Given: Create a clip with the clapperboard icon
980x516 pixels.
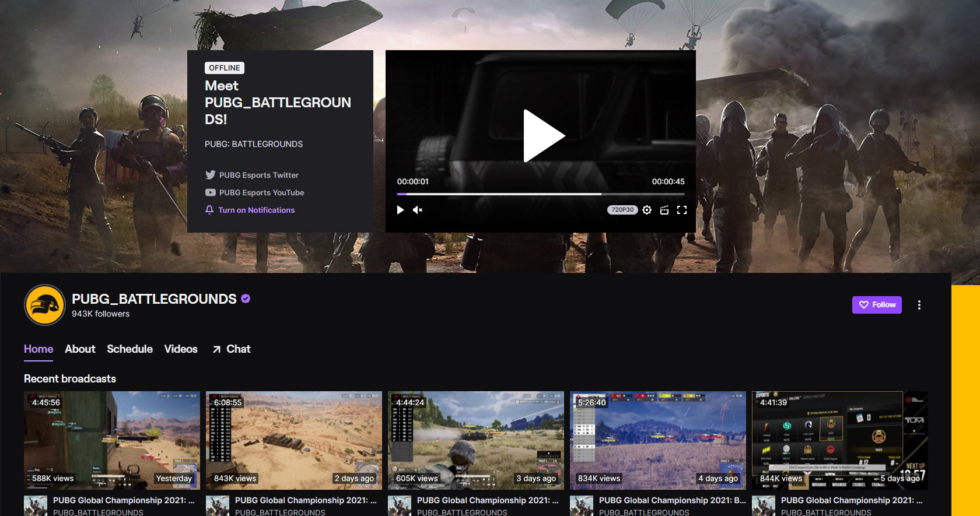Looking at the screenshot, I should point(664,210).
